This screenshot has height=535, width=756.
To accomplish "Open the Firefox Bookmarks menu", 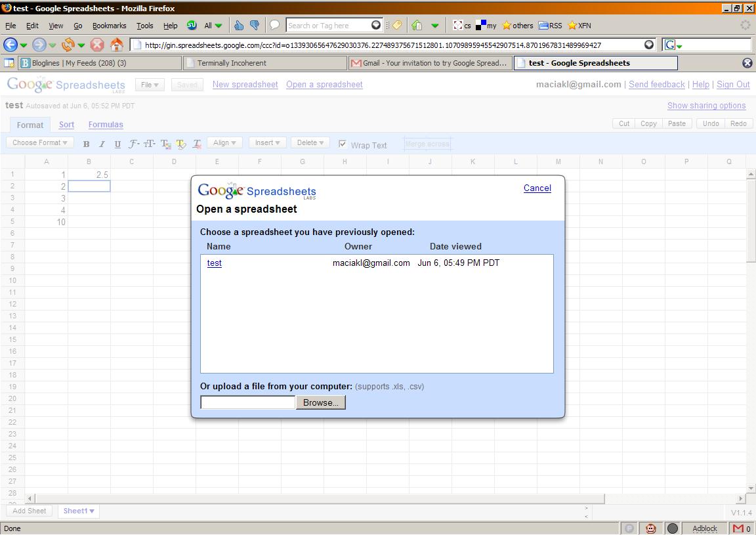I will pyautogui.click(x=109, y=26).
